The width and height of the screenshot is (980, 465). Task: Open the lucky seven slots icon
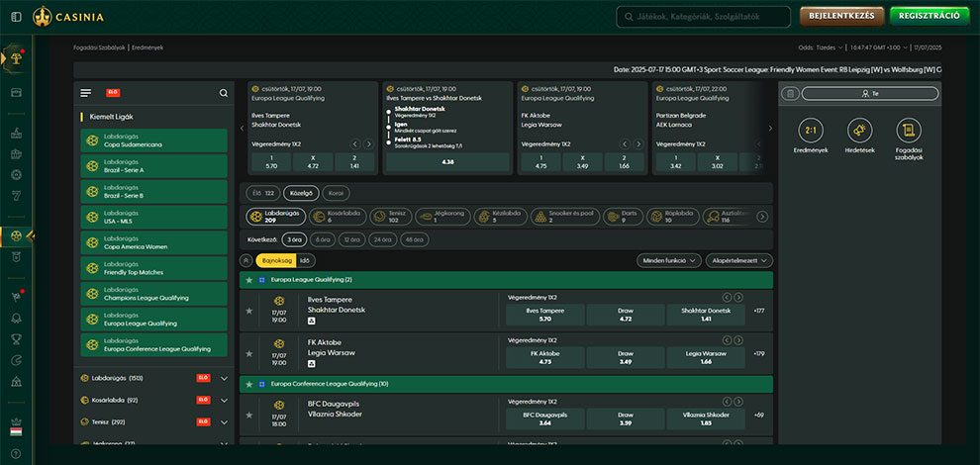click(16, 196)
